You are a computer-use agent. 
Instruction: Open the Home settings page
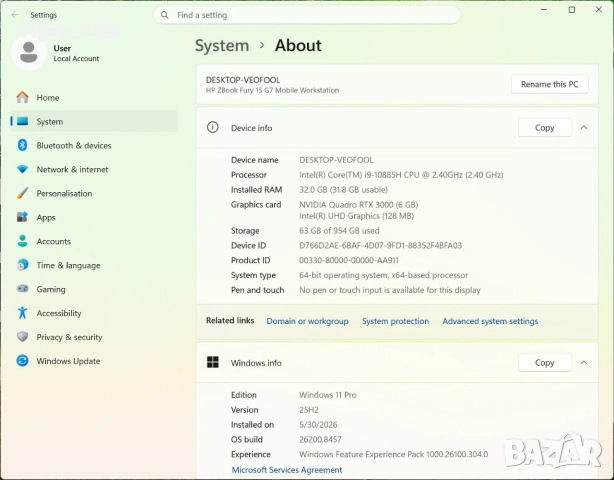click(x=94, y=97)
